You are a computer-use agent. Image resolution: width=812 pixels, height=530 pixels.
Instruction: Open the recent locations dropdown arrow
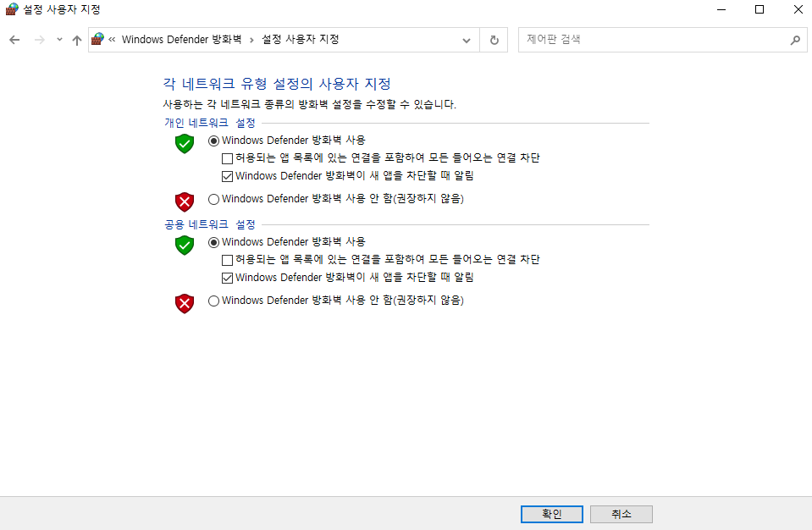click(x=58, y=40)
